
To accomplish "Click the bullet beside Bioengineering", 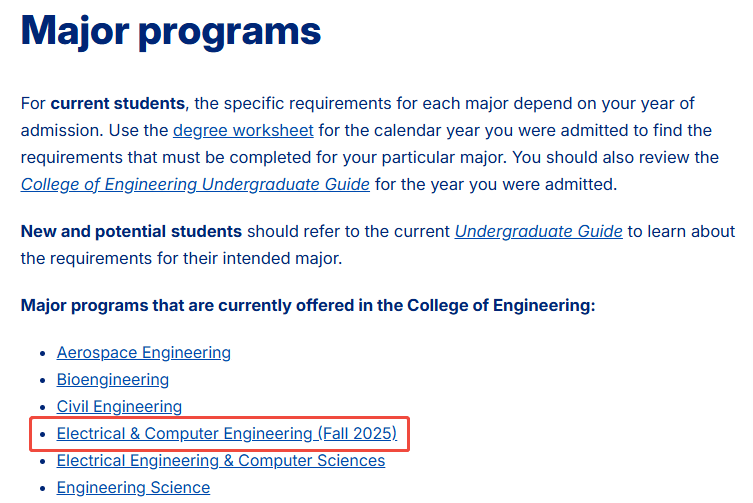I will 43,380.
